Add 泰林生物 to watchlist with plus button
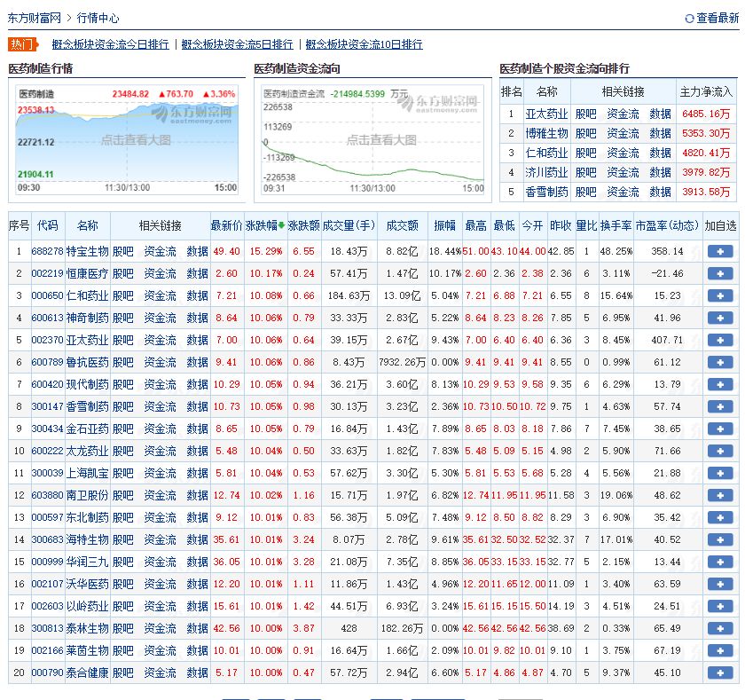Image resolution: width=745 pixels, height=700 pixels. (720, 628)
